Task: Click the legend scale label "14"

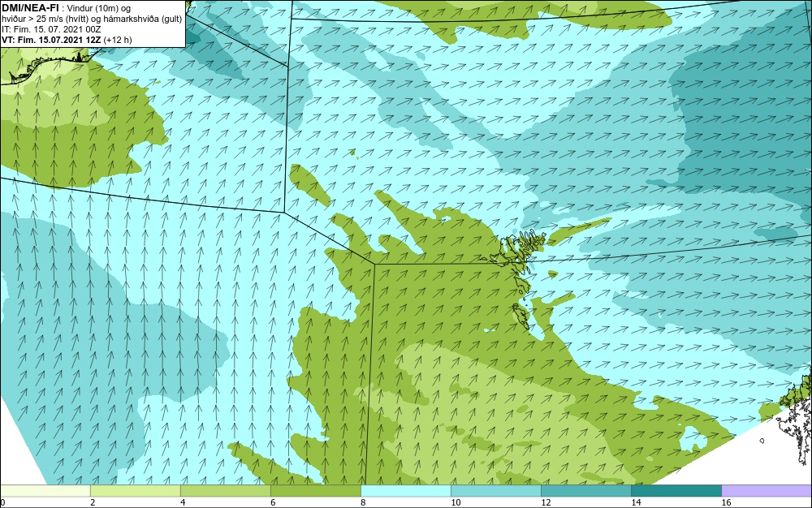Action: (x=636, y=502)
